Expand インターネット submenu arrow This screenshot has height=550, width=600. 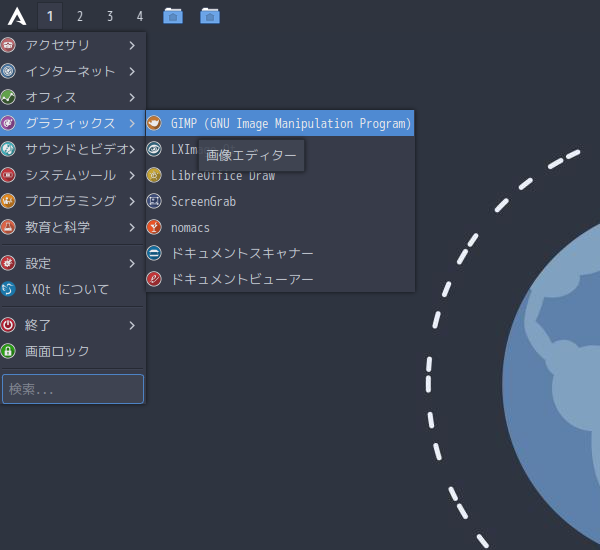[x=132, y=72]
